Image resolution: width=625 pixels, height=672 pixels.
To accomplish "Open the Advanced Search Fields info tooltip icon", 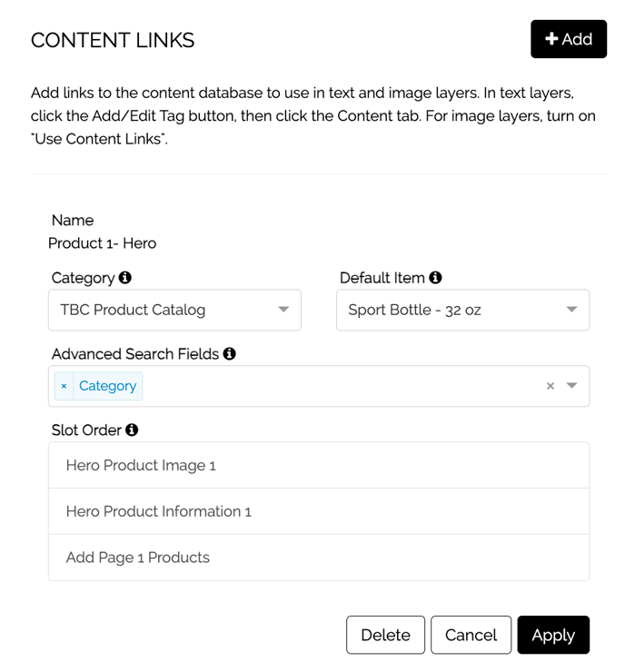I will tap(229, 354).
